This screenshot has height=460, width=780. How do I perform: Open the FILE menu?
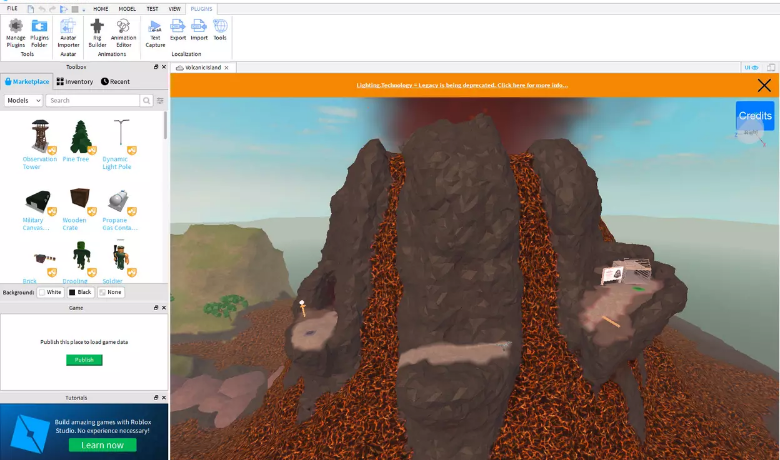tap(12, 8)
